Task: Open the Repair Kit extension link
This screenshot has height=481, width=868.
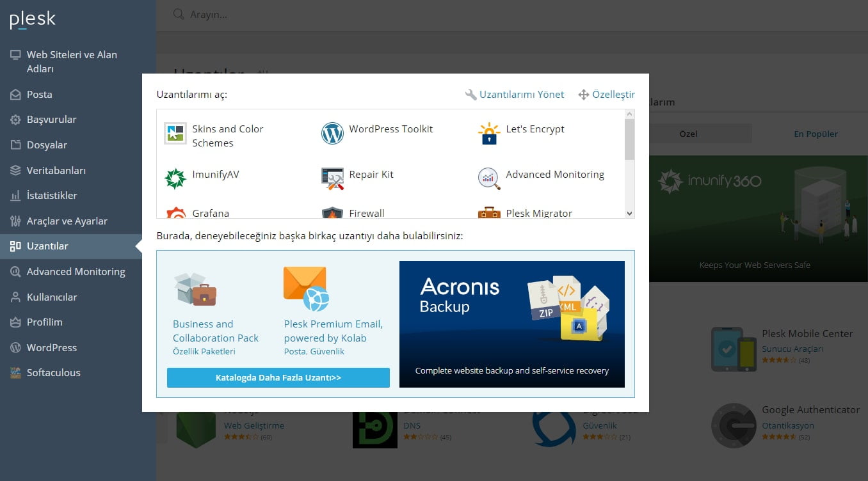Action: [x=371, y=175]
